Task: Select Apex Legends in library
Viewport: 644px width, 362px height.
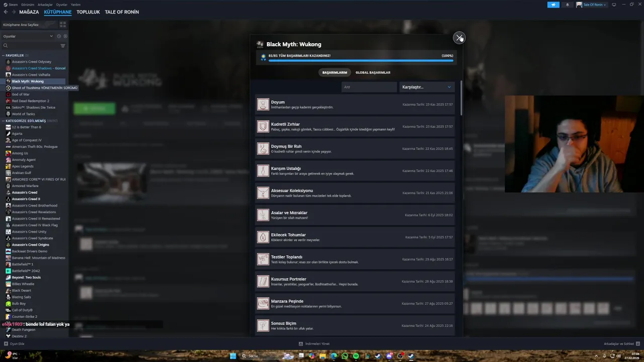Action: tap(23, 166)
